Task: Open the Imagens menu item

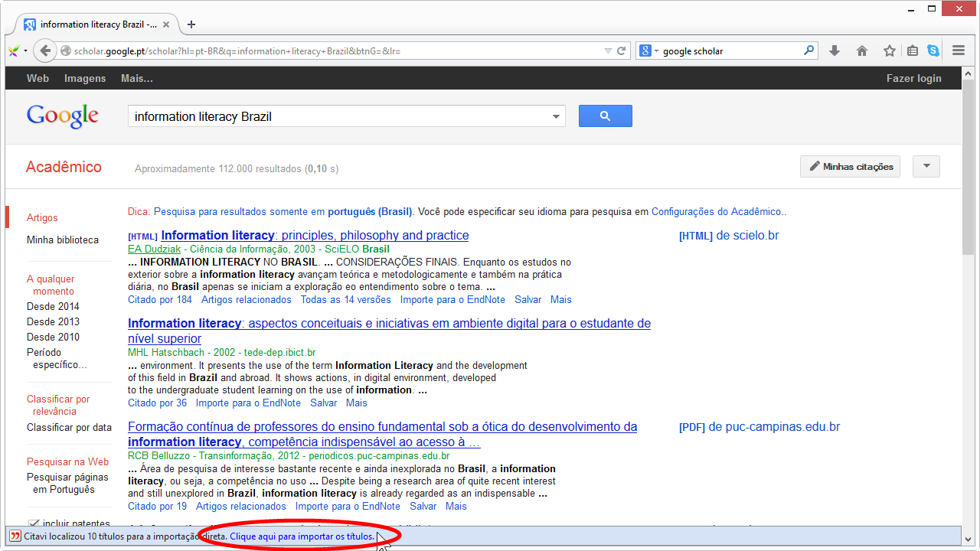Action: [85, 78]
